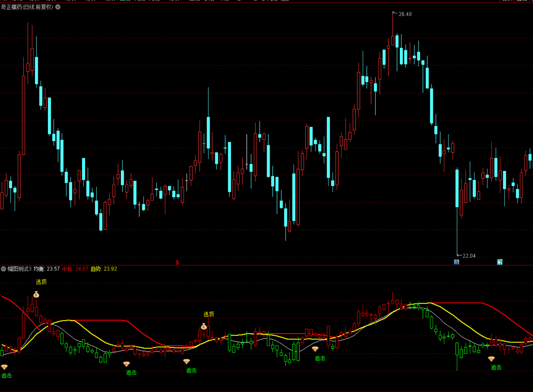The height and width of the screenshot is (392, 533).
Task: Click the first 逃顶 label on the left
Action: coord(41,282)
